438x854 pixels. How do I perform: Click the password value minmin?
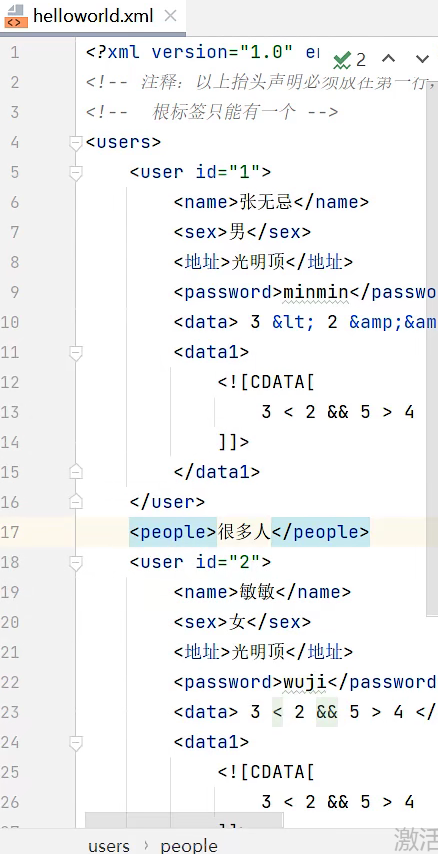click(x=316, y=292)
